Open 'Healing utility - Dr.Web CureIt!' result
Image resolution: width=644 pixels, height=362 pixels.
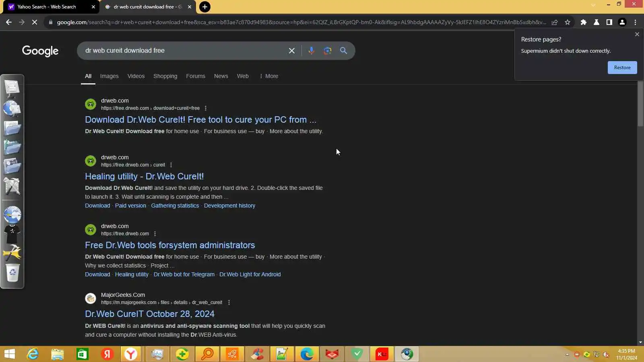click(x=144, y=177)
